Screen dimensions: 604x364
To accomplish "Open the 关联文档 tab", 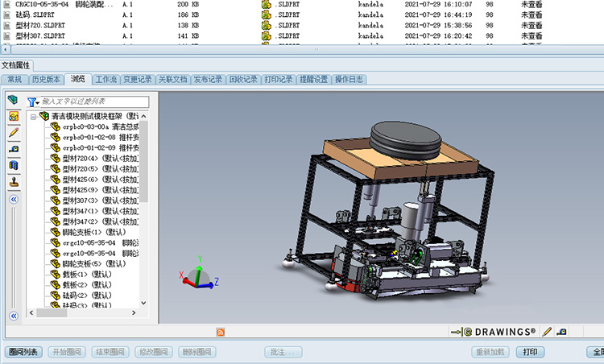I will 172,80.
